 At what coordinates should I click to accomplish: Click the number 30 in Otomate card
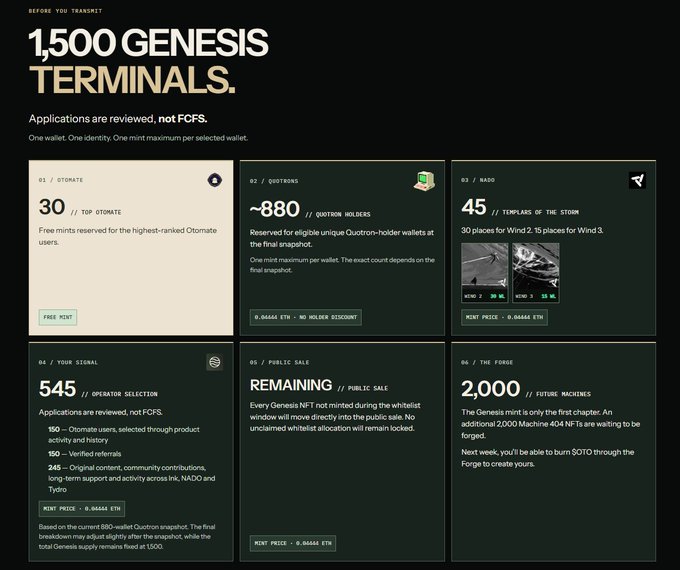52,207
